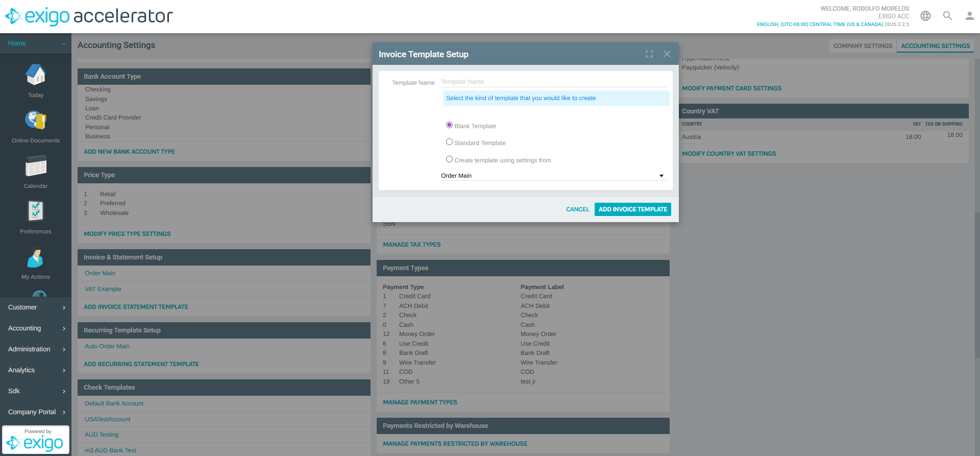Click Manage Payment Types link
The image size is (980, 456).
click(x=420, y=402)
